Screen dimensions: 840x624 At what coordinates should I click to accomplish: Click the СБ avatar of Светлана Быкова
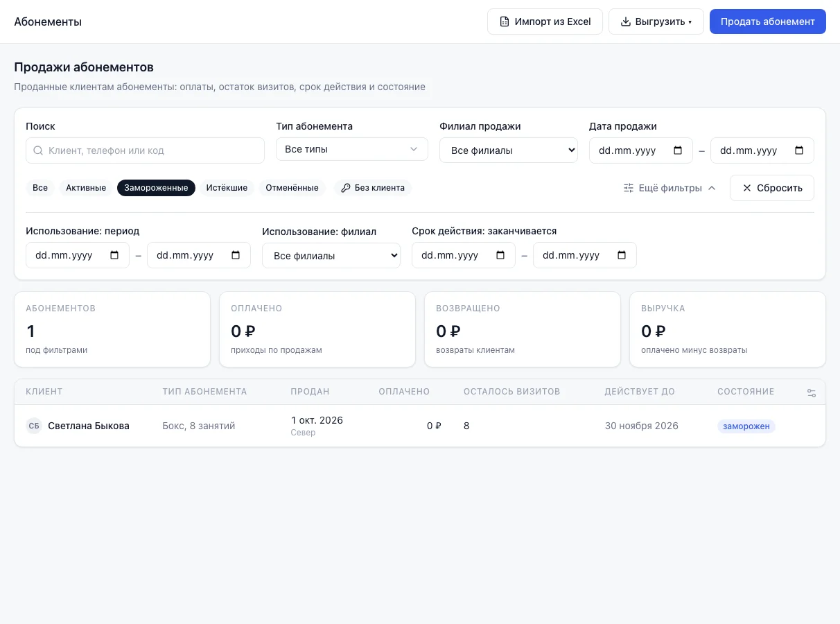point(34,426)
